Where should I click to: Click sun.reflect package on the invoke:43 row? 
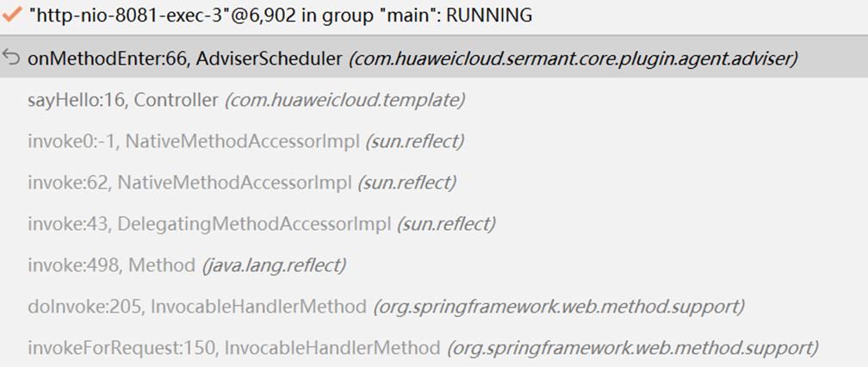446,224
